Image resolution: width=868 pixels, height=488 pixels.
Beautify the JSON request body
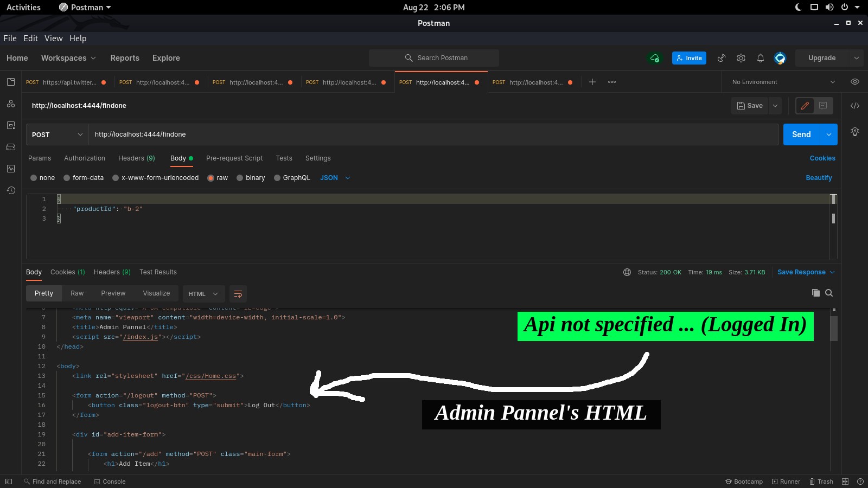819,177
